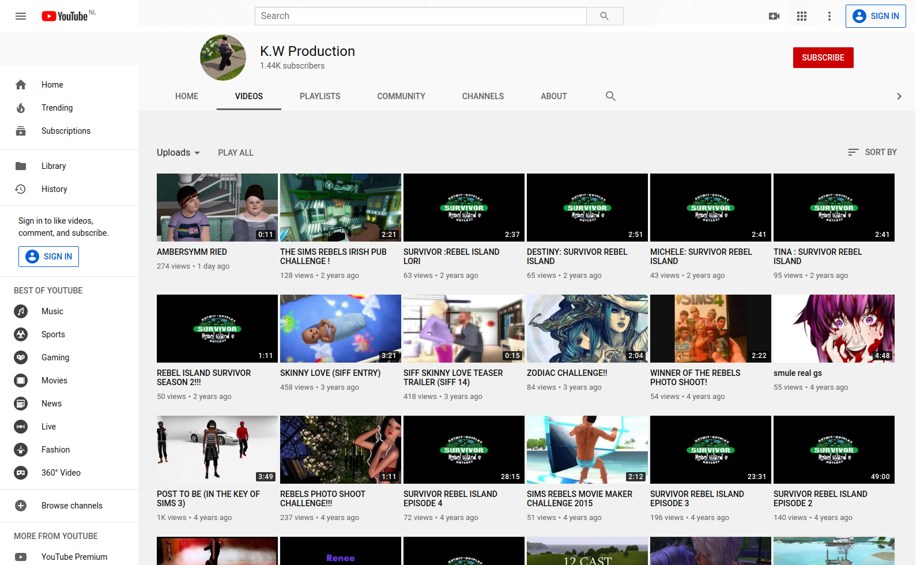Click the Library folder icon

click(x=21, y=166)
